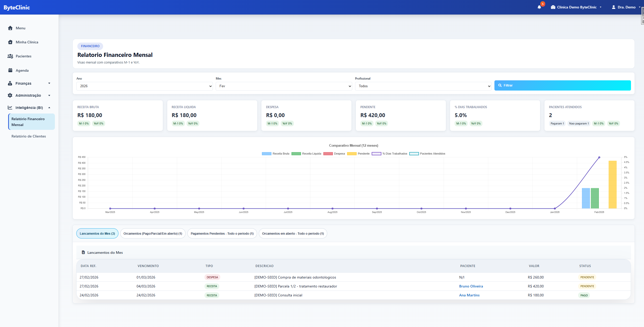Toggle % Dias Trabalhados legend entry
Screen dimensions: 644x327
[x=389, y=154]
